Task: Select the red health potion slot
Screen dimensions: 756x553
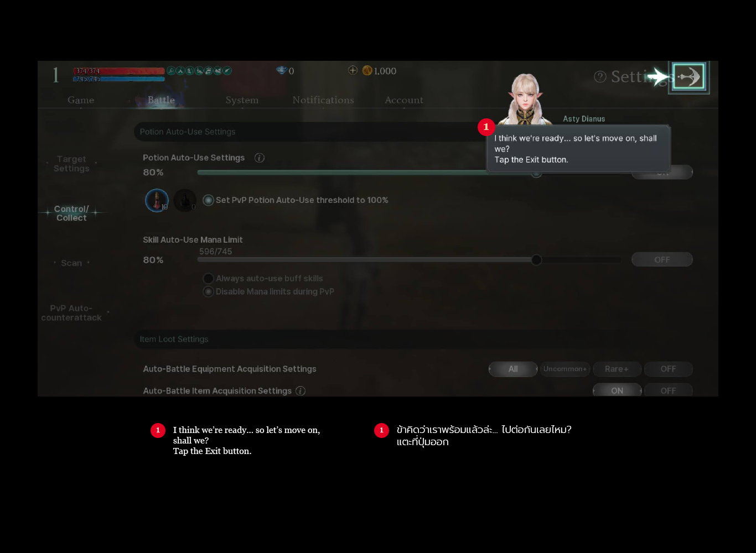Action: coord(157,200)
